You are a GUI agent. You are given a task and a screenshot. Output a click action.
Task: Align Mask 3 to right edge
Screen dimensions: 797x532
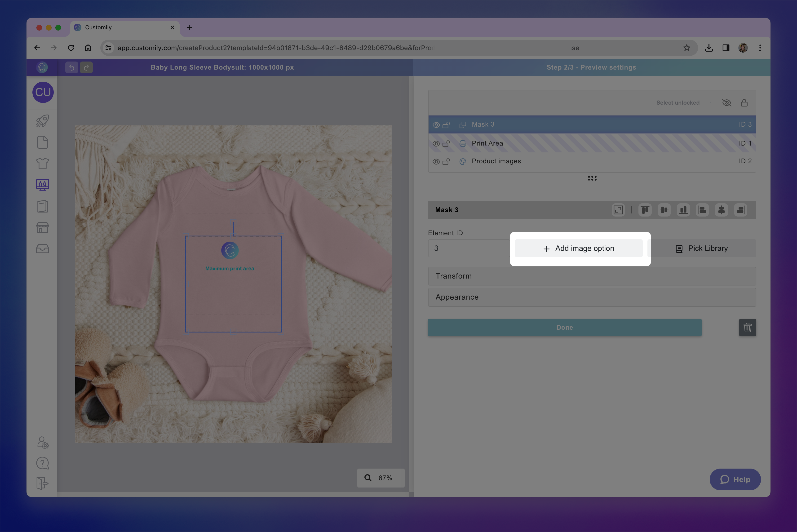[740, 210]
